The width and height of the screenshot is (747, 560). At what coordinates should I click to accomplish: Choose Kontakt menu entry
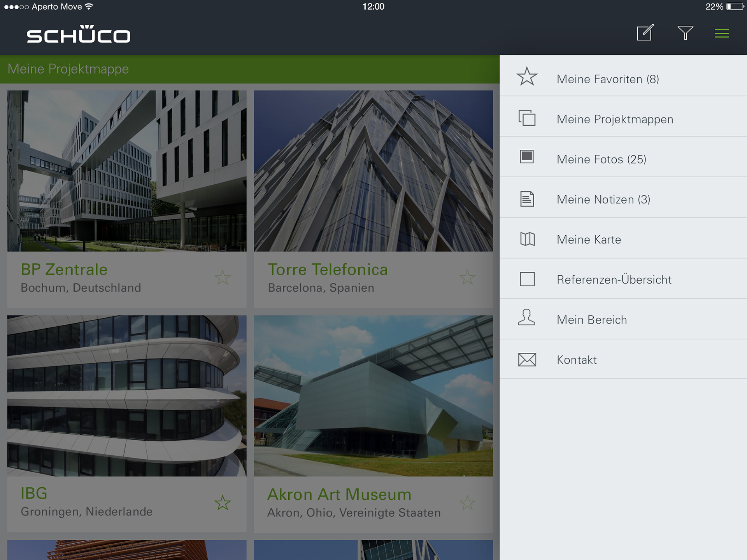point(623,359)
